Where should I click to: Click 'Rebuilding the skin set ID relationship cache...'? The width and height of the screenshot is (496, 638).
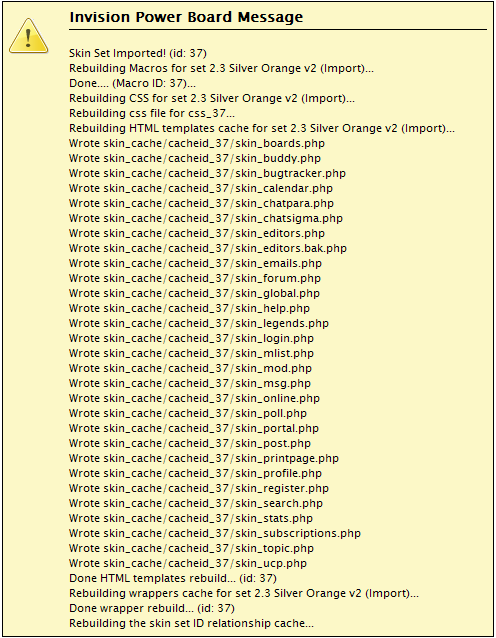point(192,624)
